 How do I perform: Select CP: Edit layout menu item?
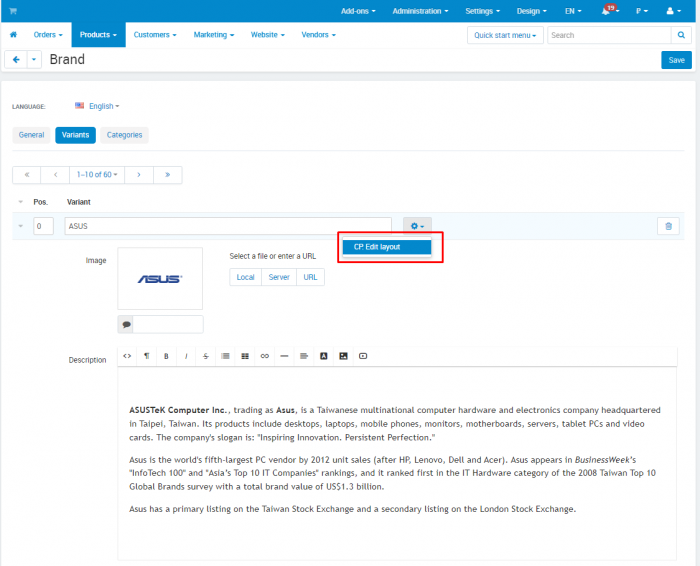(387, 247)
